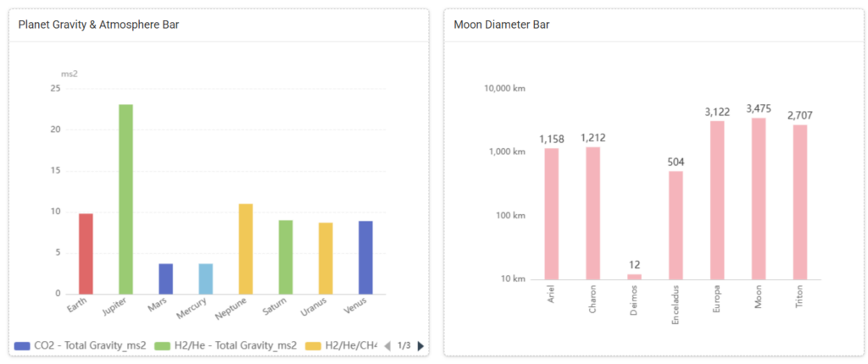Select the Enceladus diameter bar
Image resolution: width=868 pixels, height=364 pixels.
click(676, 225)
